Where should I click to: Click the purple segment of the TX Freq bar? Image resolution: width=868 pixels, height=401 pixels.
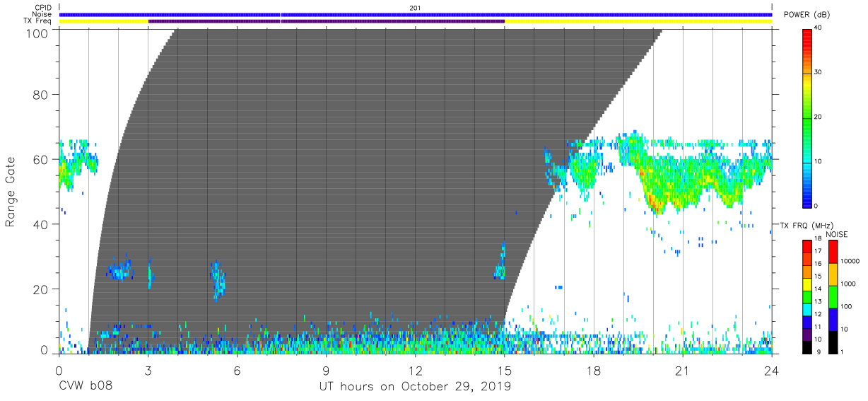(326, 21)
